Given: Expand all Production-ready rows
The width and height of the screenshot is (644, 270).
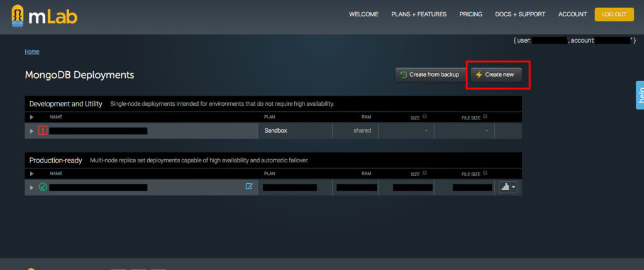Looking at the screenshot, I should [31, 174].
